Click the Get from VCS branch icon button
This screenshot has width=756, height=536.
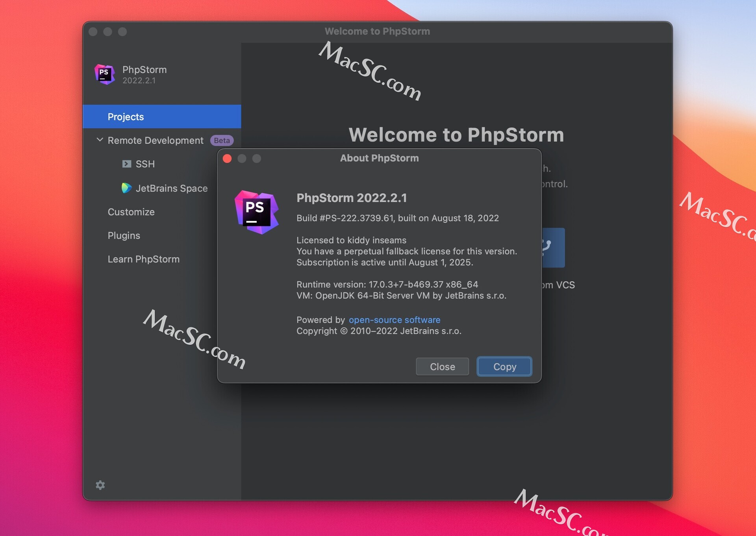click(x=553, y=248)
